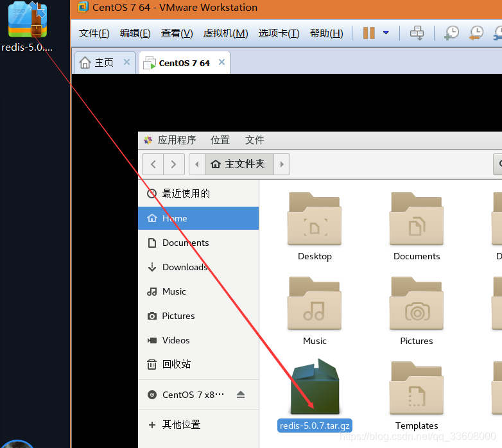Viewport: 502px width, 448px height.
Task: Open the 位置 menu in the guest
Action: [x=220, y=140]
